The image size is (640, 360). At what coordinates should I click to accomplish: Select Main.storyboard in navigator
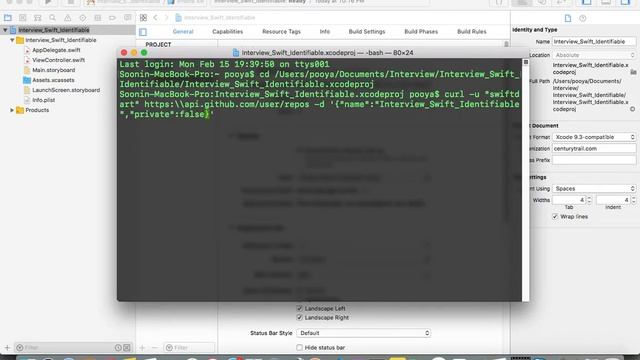pyautogui.click(x=53, y=70)
